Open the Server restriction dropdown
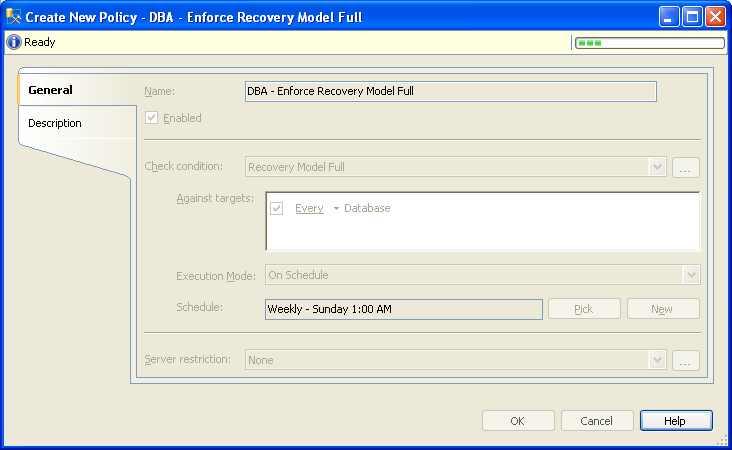 tap(657, 360)
